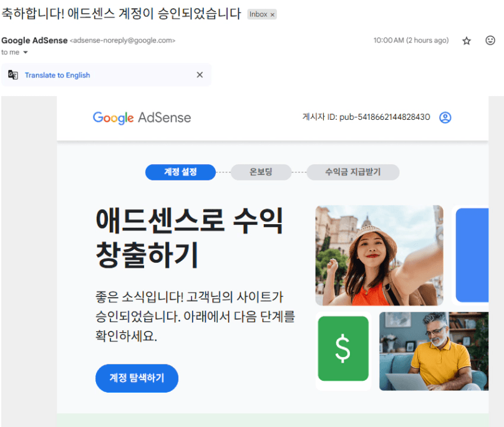504x427 pixels.
Task: Click the sender name Google AdSense
Action: tap(34, 41)
